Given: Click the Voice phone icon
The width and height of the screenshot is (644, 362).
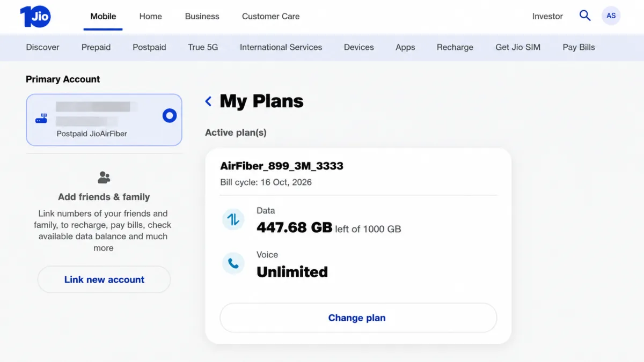Looking at the screenshot, I should tap(233, 263).
